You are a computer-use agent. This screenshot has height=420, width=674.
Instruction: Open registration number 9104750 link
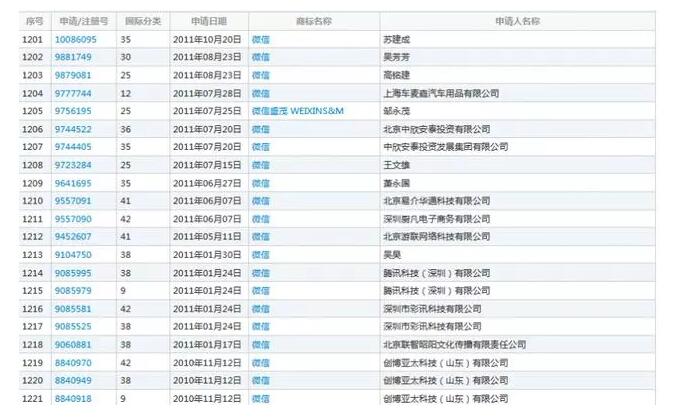click(73, 255)
